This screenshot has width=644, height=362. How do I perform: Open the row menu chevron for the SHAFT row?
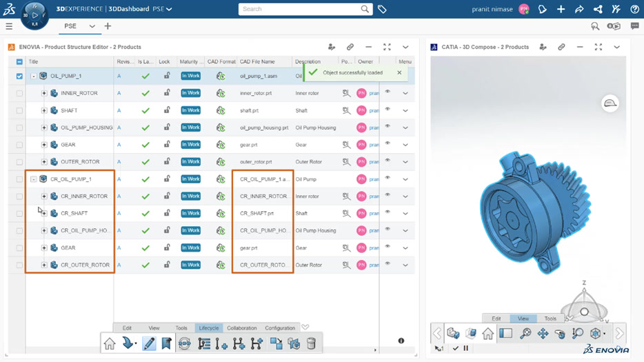click(405, 110)
